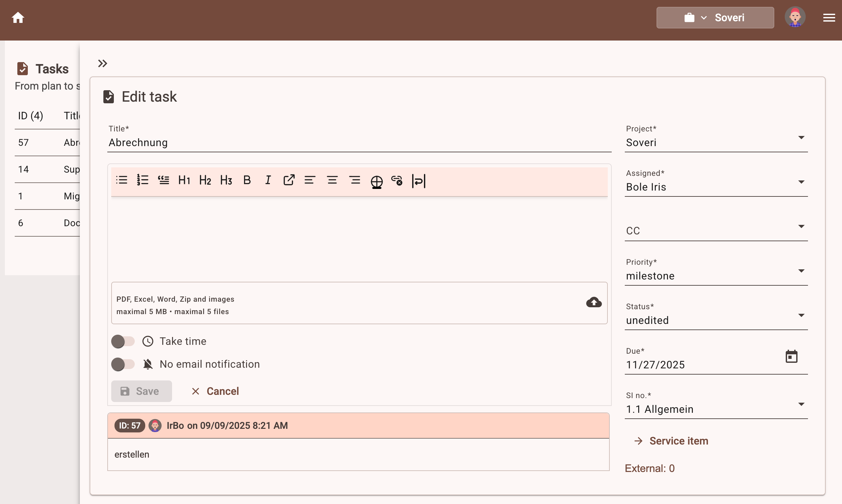Click the bulleted list icon
The height and width of the screenshot is (504, 842).
(122, 180)
